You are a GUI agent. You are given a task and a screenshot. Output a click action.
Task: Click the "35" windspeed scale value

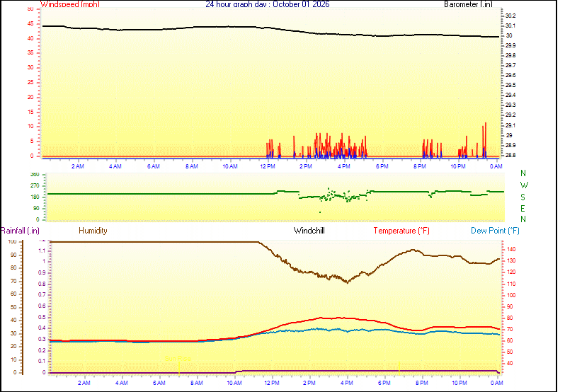(x=30, y=53)
